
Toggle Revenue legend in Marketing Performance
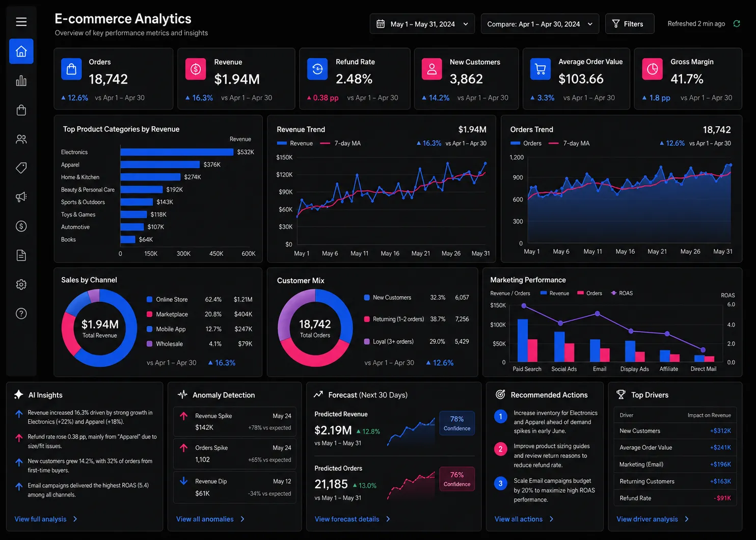click(x=555, y=293)
